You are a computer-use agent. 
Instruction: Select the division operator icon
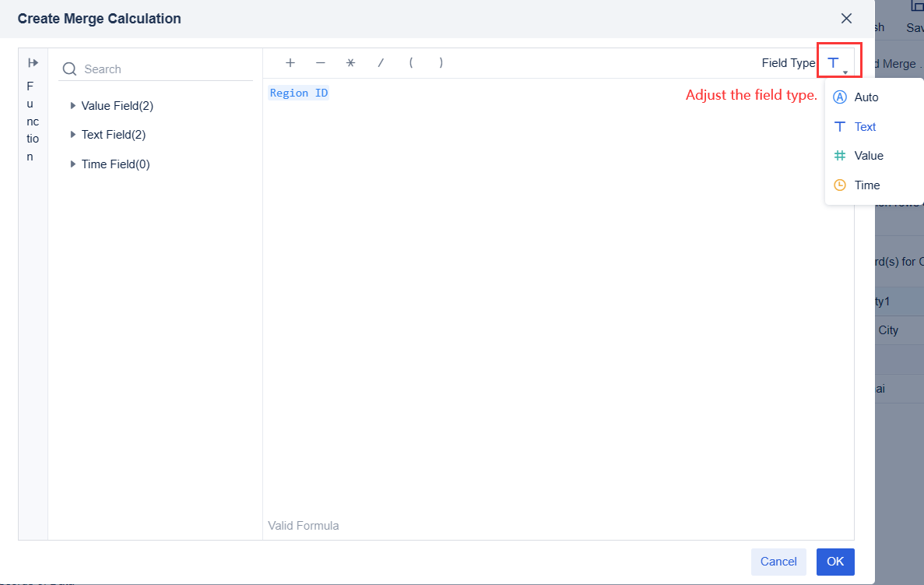point(381,62)
